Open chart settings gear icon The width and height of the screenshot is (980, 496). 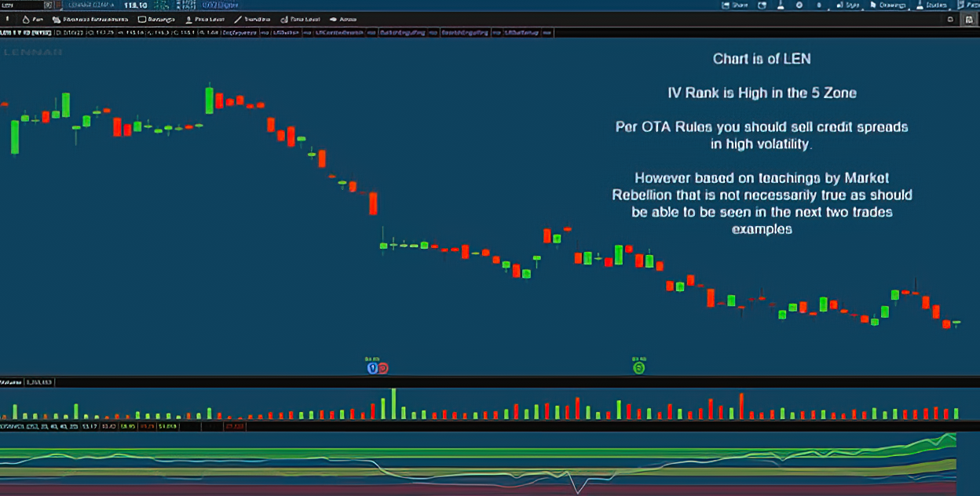coord(799,5)
